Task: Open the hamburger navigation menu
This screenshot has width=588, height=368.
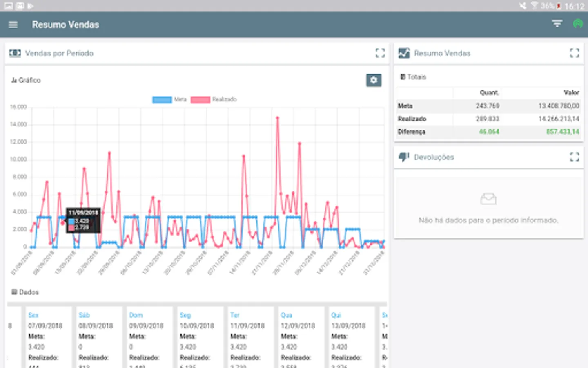Action: click(13, 25)
